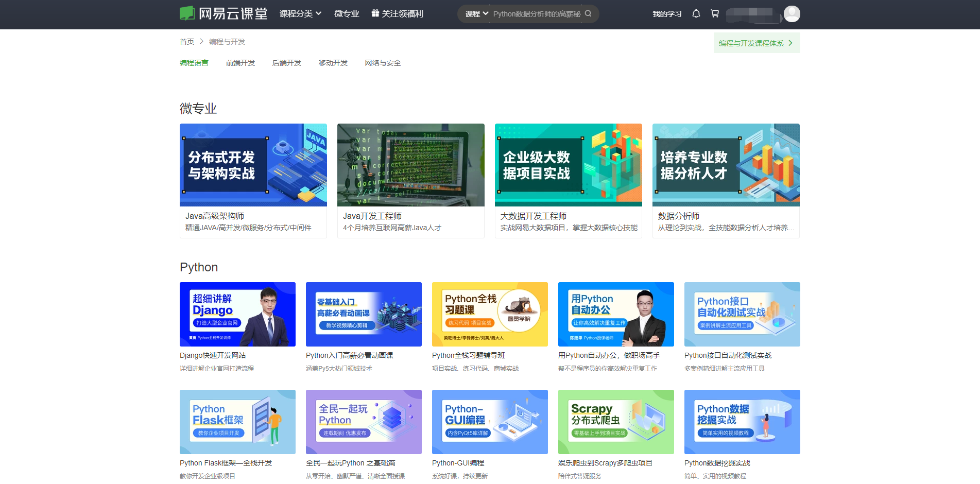This screenshot has width=980, height=484.
Task: Open the shopping cart icon
Action: pyautogui.click(x=715, y=13)
